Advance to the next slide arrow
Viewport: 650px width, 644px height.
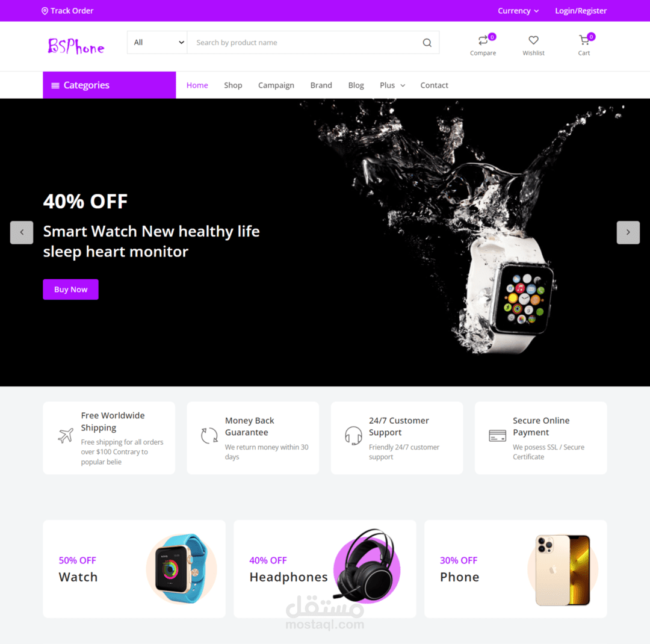click(x=628, y=232)
